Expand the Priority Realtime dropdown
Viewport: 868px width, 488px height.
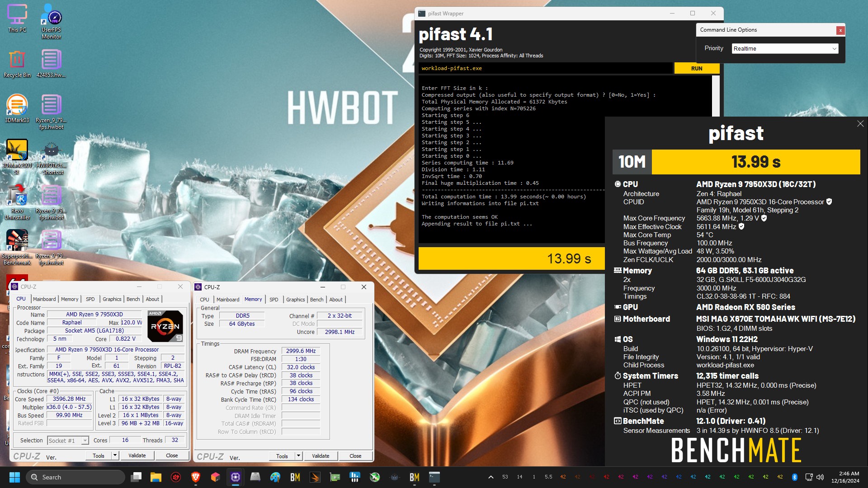785,49
